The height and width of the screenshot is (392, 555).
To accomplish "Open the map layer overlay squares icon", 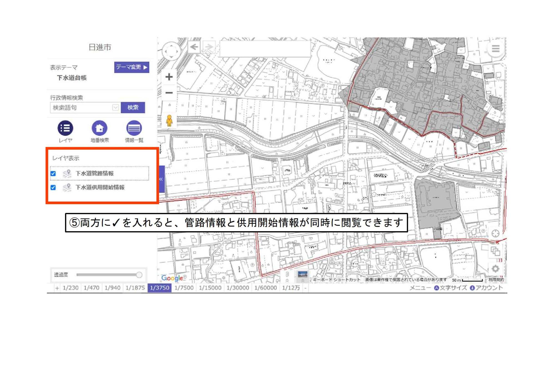I will pyautogui.click(x=495, y=251).
